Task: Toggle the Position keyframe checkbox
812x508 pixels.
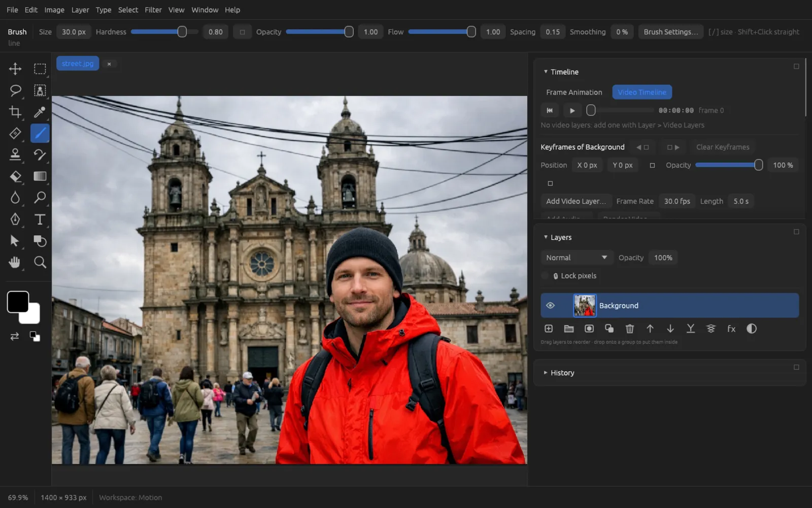Action: [652, 165]
